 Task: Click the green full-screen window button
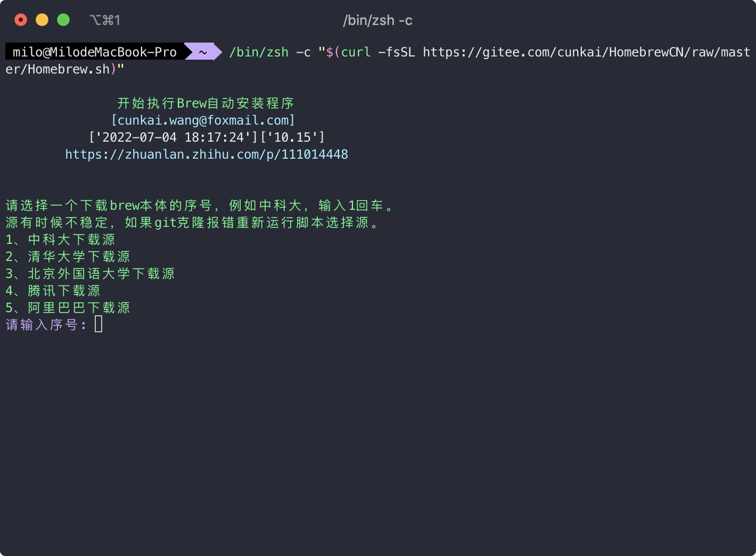(x=63, y=20)
